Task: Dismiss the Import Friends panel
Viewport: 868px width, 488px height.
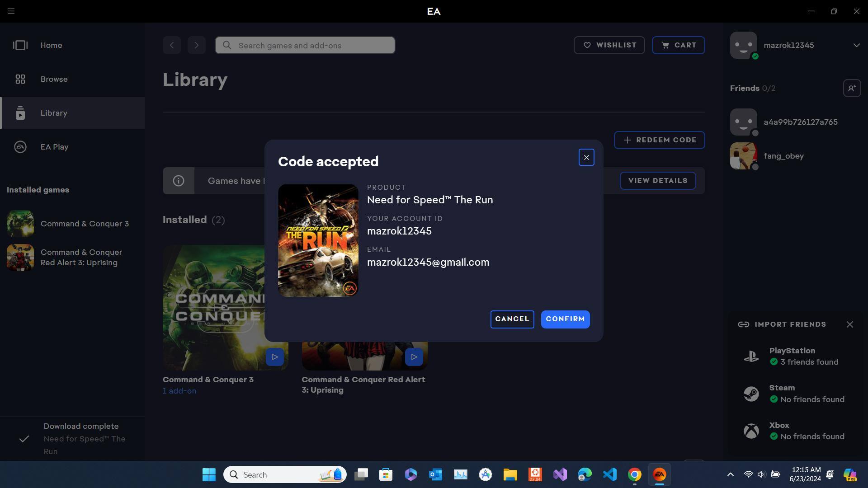Action: (x=850, y=324)
